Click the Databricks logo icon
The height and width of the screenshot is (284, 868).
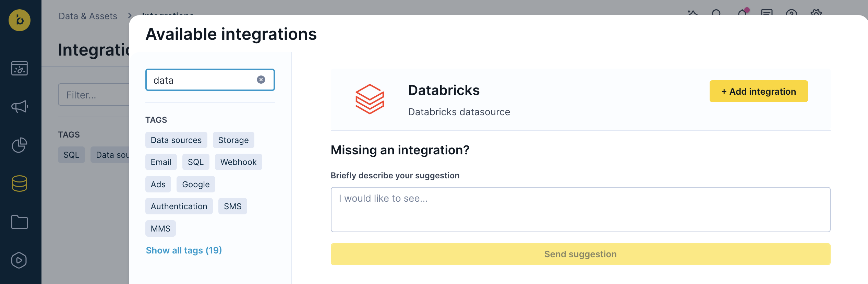370,99
